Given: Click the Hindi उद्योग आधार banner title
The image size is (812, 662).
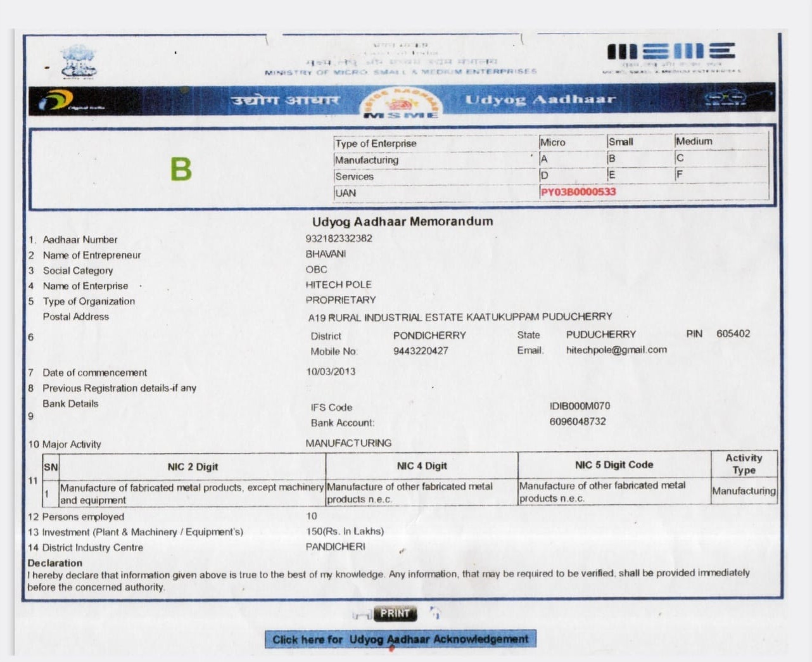Looking at the screenshot, I should point(285,100).
